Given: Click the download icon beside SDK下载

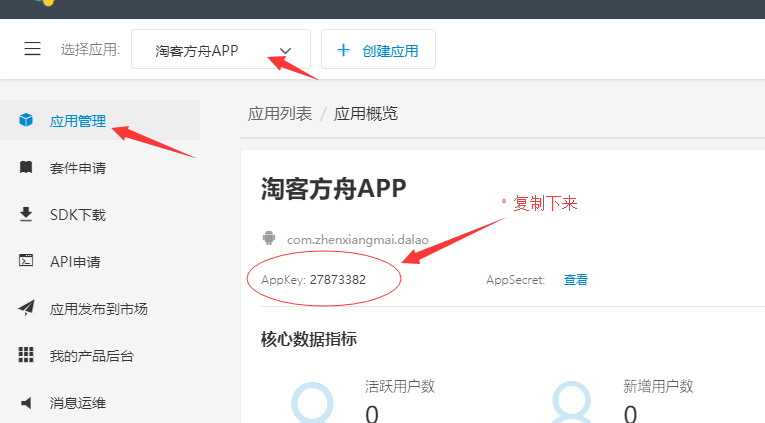Looking at the screenshot, I should 26,214.
